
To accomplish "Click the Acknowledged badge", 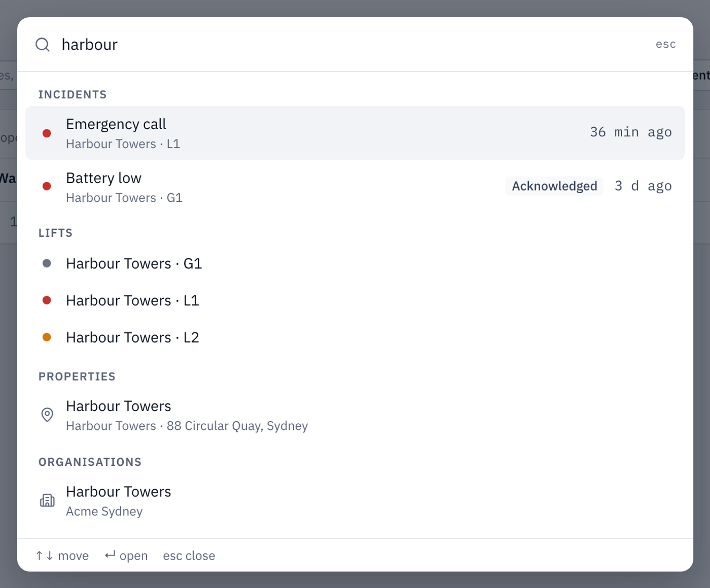I will click(554, 186).
